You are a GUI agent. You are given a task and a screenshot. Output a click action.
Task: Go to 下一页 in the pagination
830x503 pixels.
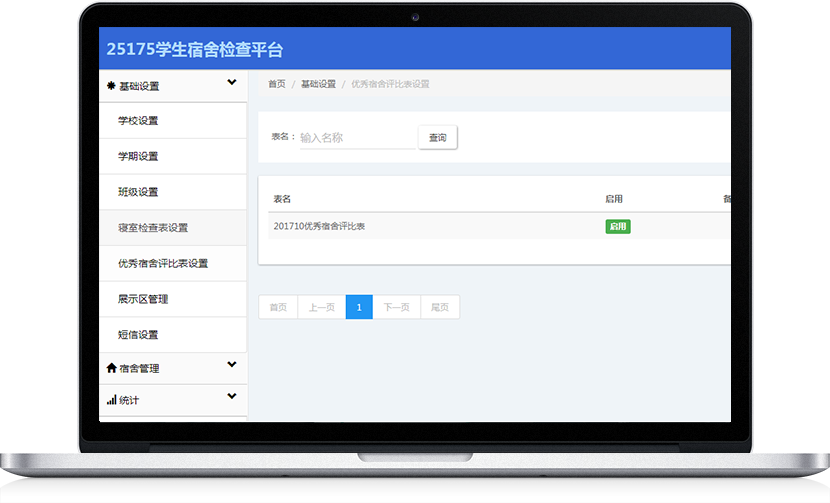[x=396, y=308]
